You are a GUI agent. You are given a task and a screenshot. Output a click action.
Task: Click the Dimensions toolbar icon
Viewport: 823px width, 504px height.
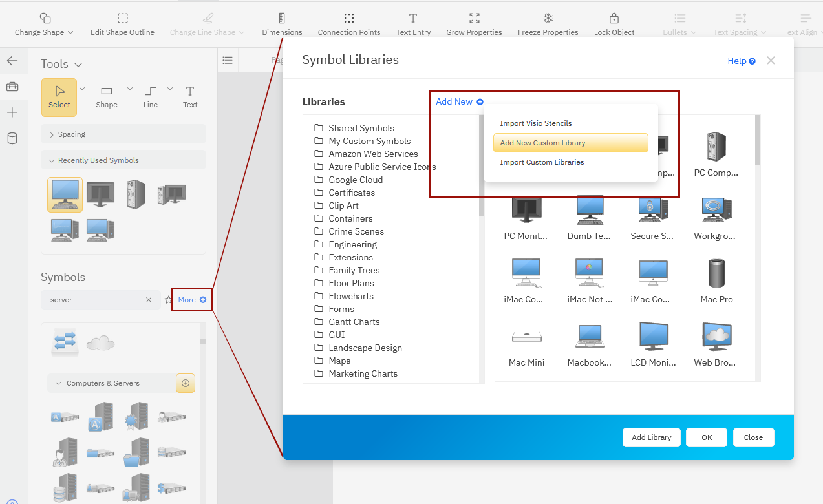[x=282, y=19]
